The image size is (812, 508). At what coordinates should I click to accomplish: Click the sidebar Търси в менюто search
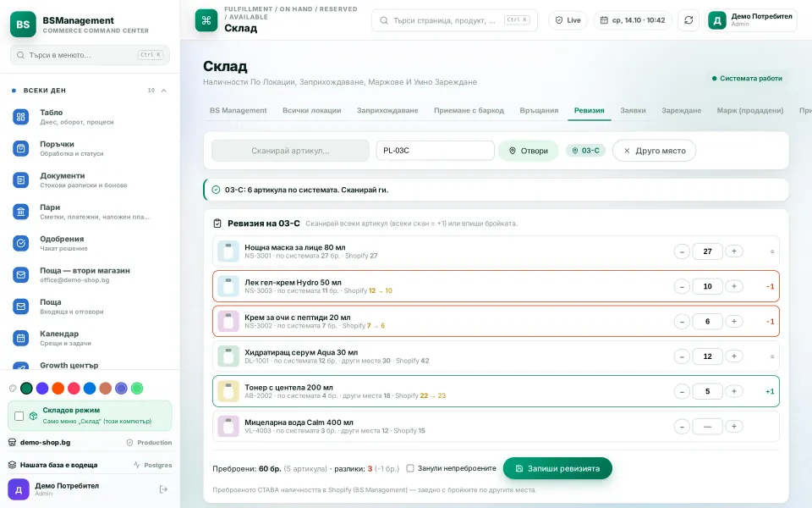point(91,55)
